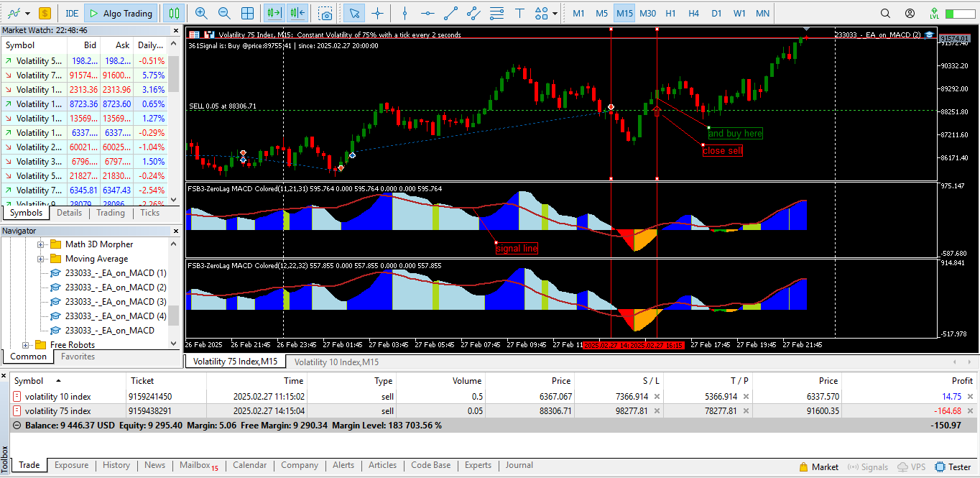Click the VPS status bar button
Image resolution: width=980 pixels, height=478 pixels.
click(x=911, y=467)
